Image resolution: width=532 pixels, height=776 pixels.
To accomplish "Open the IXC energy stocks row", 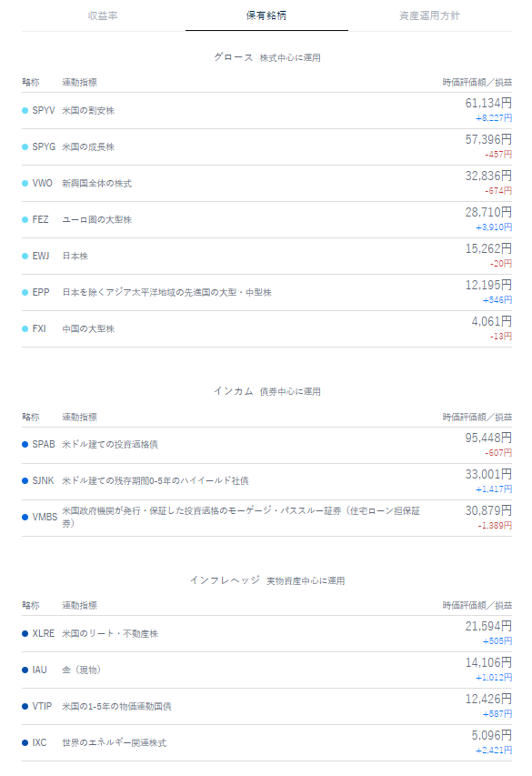I will click(x=266, y=743).
